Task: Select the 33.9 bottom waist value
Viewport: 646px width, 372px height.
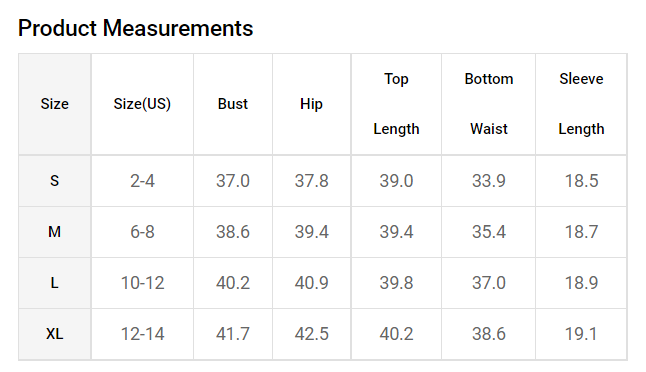Action: point(489,181)
